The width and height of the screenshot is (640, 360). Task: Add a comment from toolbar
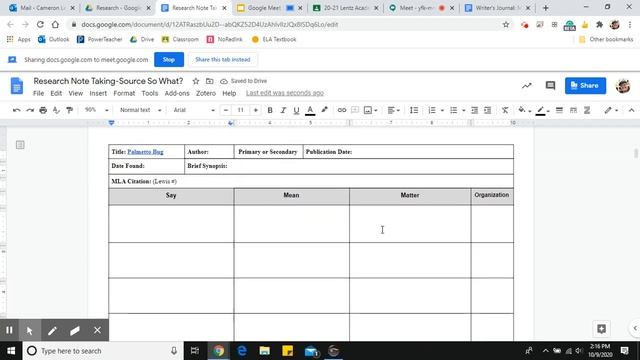(355, 110)
